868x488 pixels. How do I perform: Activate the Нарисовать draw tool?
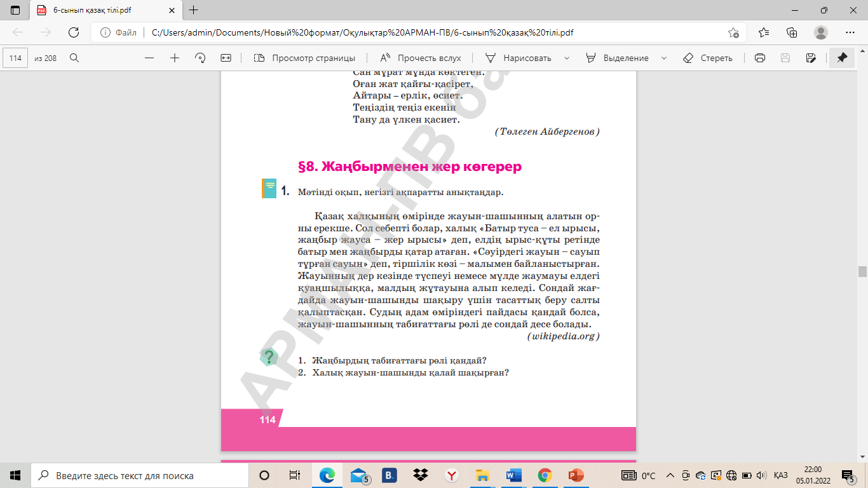tap(519, 58)
